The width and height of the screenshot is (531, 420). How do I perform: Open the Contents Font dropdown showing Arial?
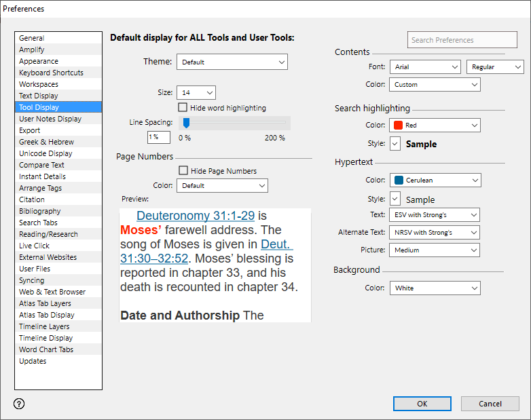click(x=425, y=67)
